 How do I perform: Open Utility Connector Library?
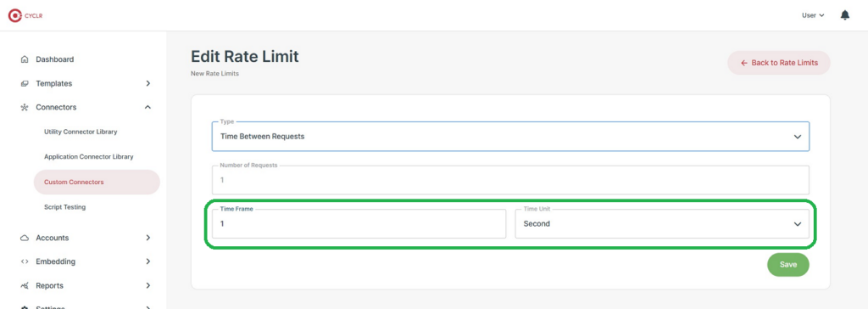[x=81, y=132]
